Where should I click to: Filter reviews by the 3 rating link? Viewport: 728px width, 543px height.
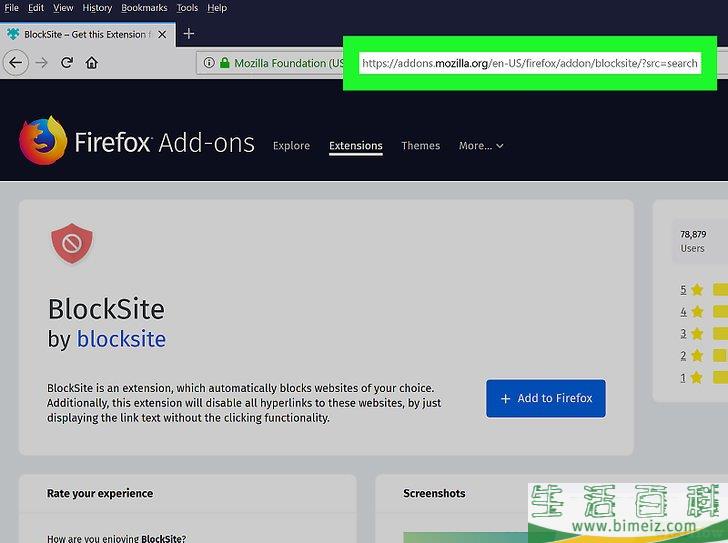tap(683, 334)
